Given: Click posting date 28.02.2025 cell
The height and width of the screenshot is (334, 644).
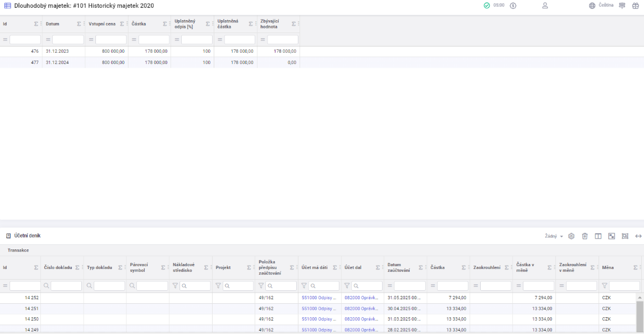Looking at the screenshot, I should tap(406, 330).
